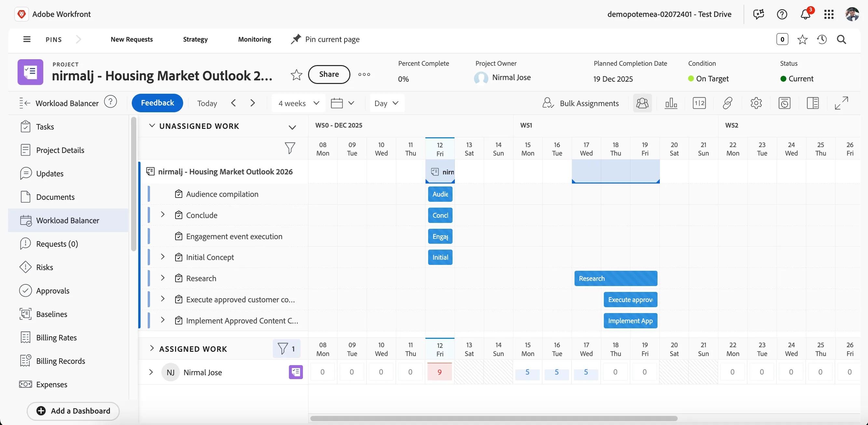Open Workload Balancer settings gear

tap(756, 103)
